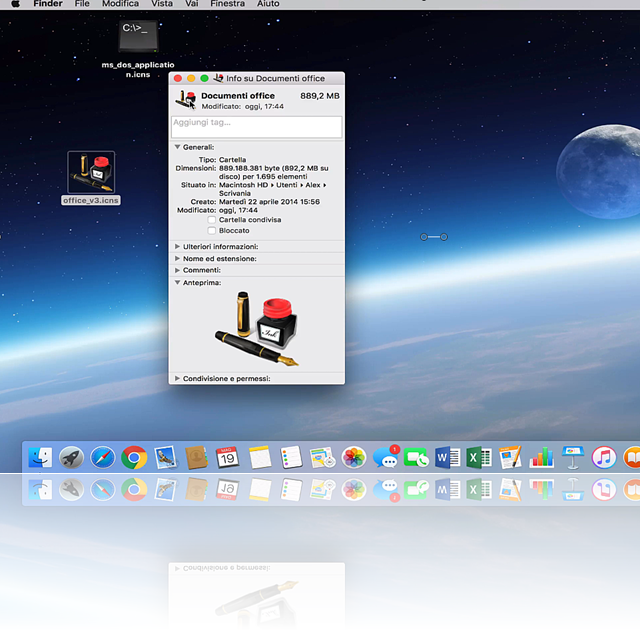640x630 pixels.
Task: Minimize the Info window with yellow button
Action: point(191,78)
